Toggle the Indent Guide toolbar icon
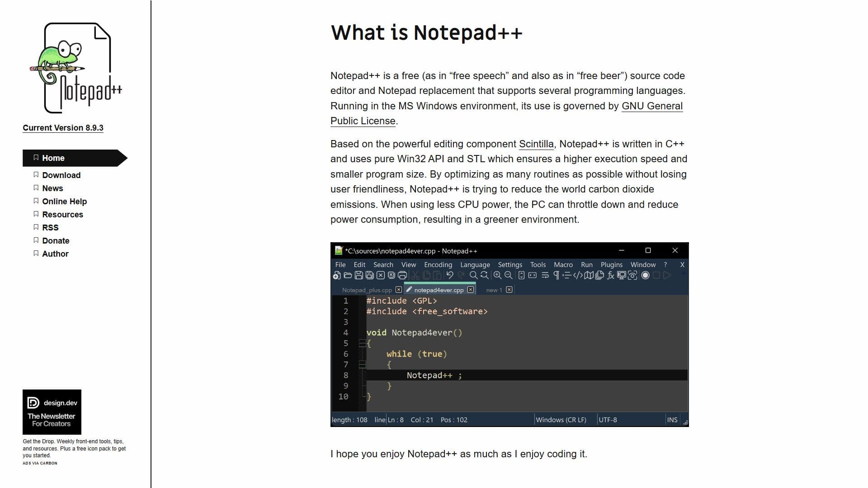The height and width of the screenshot is (488, 868). [x=567, y=275]
